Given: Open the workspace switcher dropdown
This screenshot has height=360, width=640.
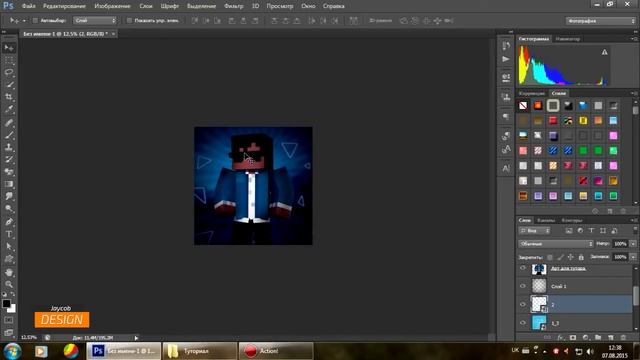Looking at the screenshot, I should pos(601,21).
